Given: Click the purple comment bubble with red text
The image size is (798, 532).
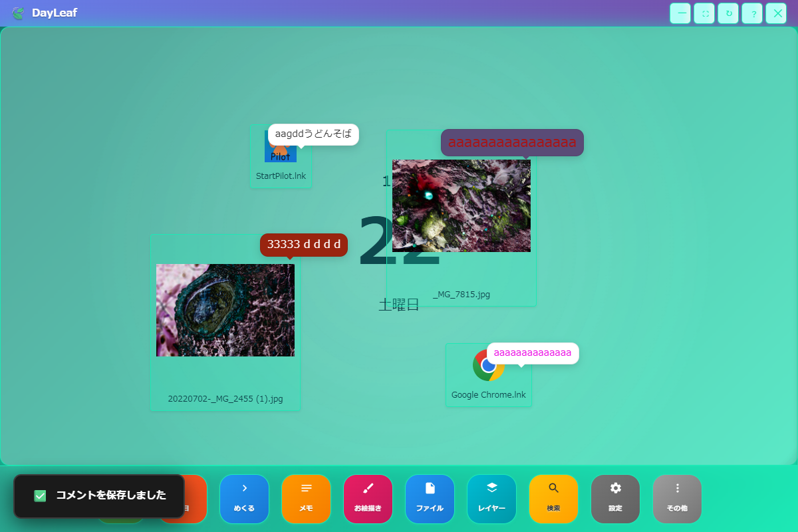Looking at the screenshot, I should [x=512, y=142].
